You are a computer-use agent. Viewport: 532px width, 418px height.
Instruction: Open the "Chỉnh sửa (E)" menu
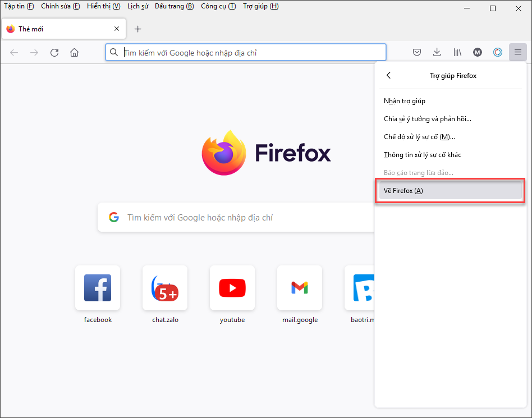61,6
